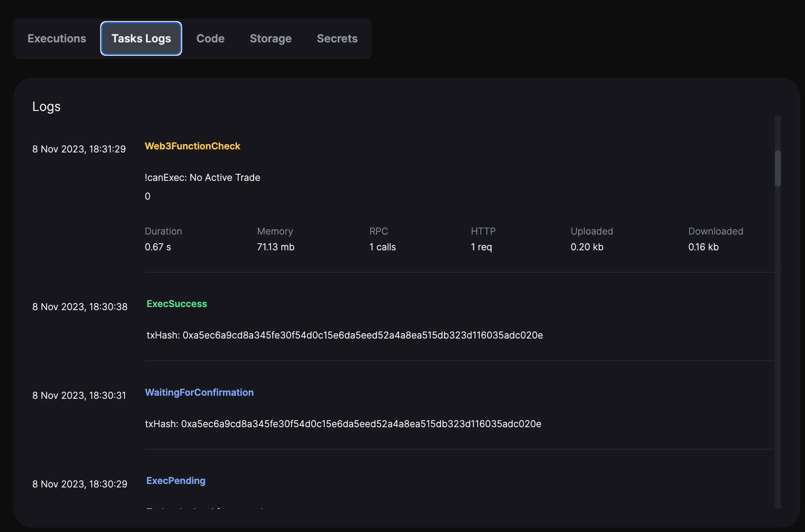
Task: Click the WaitingForConfirmation log title
Action: (199, 392)
